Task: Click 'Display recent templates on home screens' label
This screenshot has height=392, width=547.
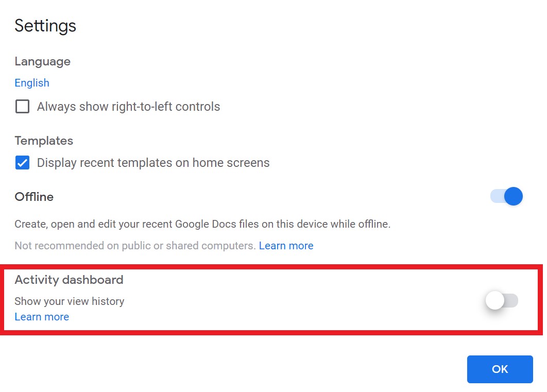Action: coord(153,163)
